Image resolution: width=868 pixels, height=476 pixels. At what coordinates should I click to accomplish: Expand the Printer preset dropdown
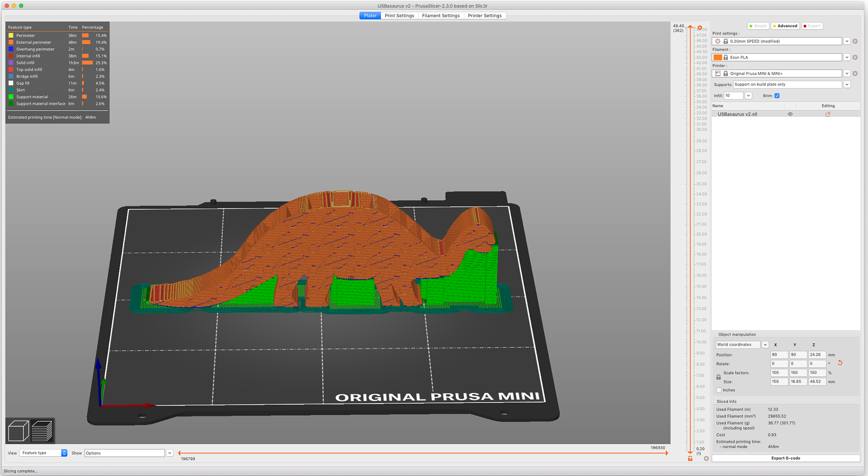847,73
